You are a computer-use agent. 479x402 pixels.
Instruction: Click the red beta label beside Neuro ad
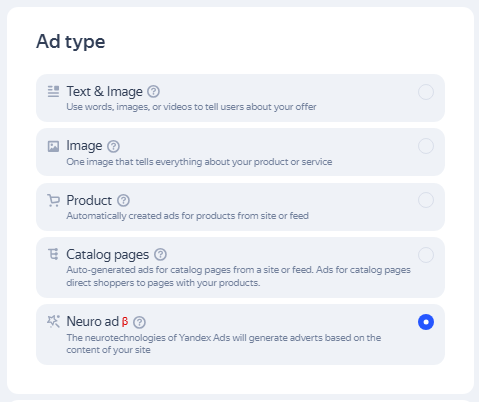pos(125,322)
